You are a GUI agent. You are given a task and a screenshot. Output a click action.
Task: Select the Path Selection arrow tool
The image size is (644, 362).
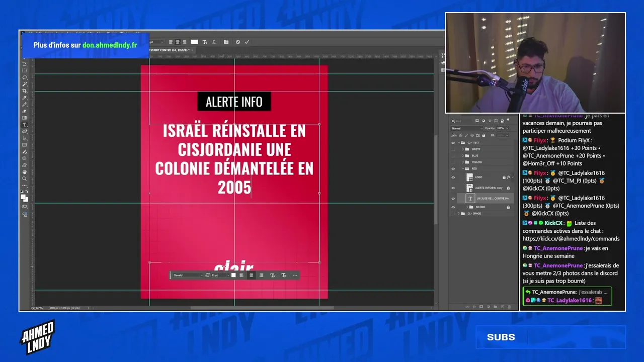pyautogui.click(x=24, y=138)
